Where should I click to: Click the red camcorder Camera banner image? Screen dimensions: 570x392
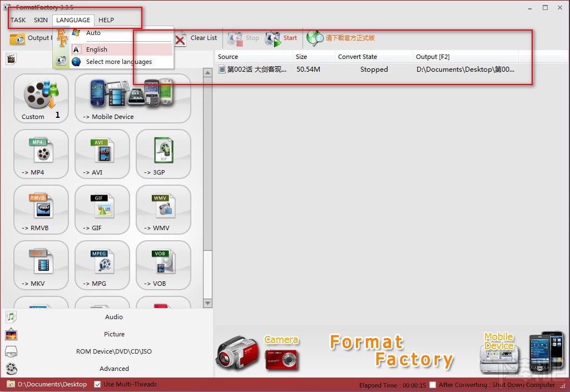tap(238, 353)
